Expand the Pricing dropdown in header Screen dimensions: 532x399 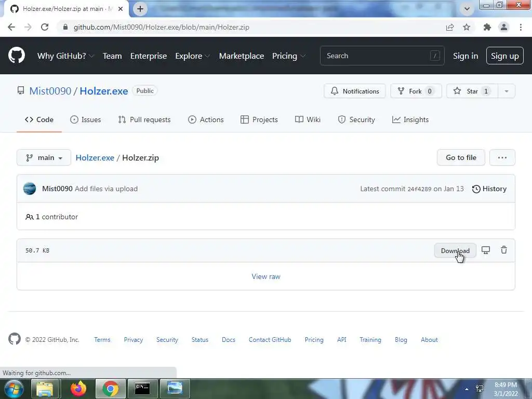pos(289,56)
